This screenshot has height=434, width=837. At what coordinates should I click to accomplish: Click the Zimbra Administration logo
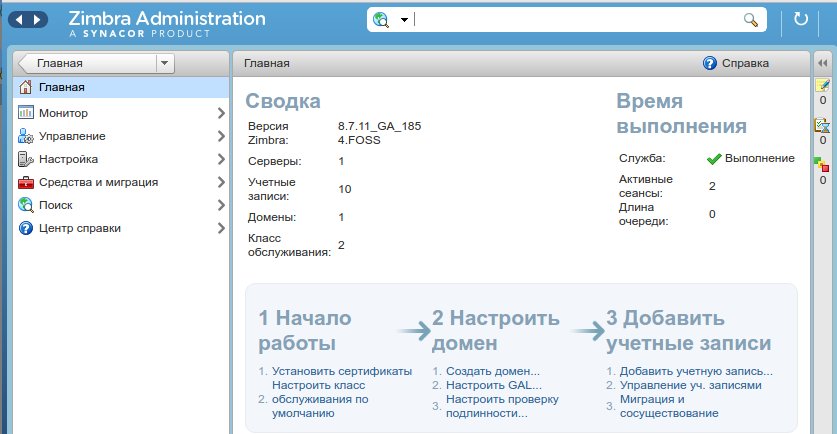coord(167,24)
